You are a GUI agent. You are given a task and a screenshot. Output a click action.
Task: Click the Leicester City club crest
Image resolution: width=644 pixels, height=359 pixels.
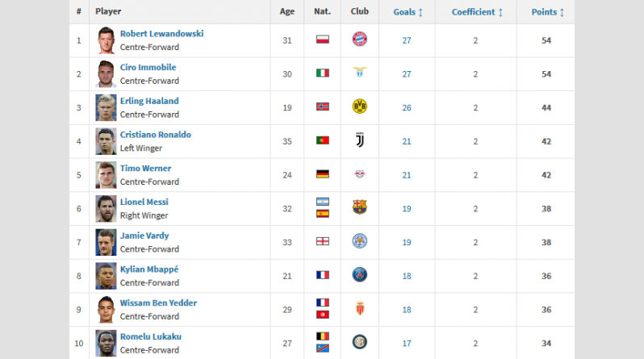click(x=359, y=241)
